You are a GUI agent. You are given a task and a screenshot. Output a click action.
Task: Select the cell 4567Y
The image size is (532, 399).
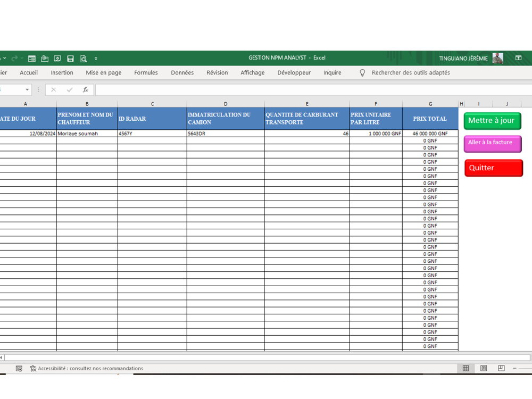coord(152,134)
